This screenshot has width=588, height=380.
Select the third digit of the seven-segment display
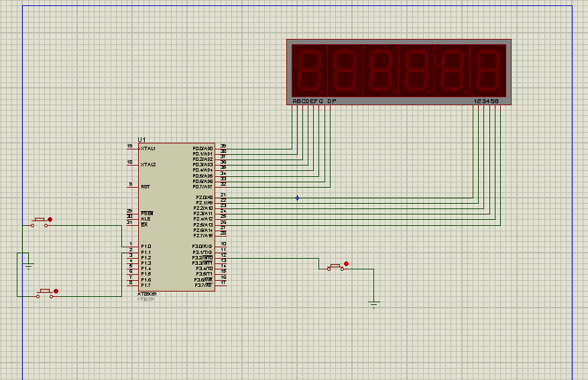tap(381, 70)
